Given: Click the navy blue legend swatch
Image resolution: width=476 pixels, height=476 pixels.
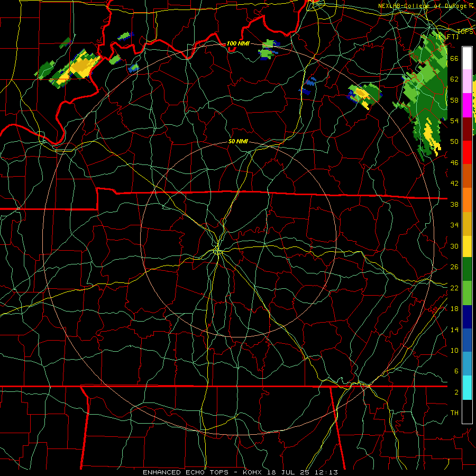Looking at the screenshot, I should 467,317.
